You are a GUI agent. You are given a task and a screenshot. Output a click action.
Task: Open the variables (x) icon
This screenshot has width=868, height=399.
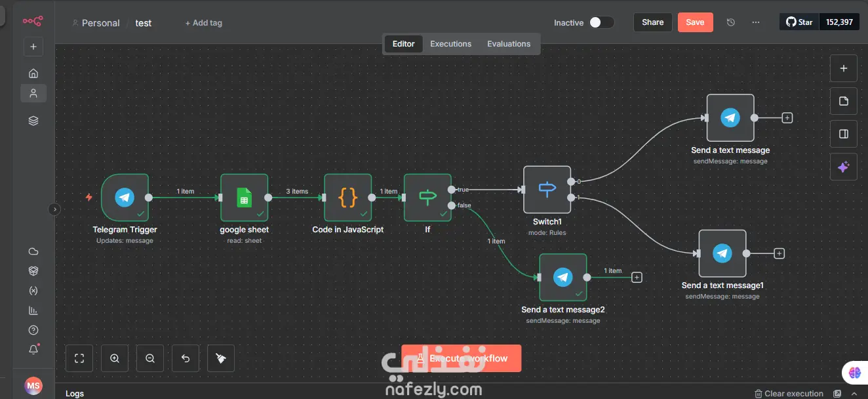tap(33, 291)
